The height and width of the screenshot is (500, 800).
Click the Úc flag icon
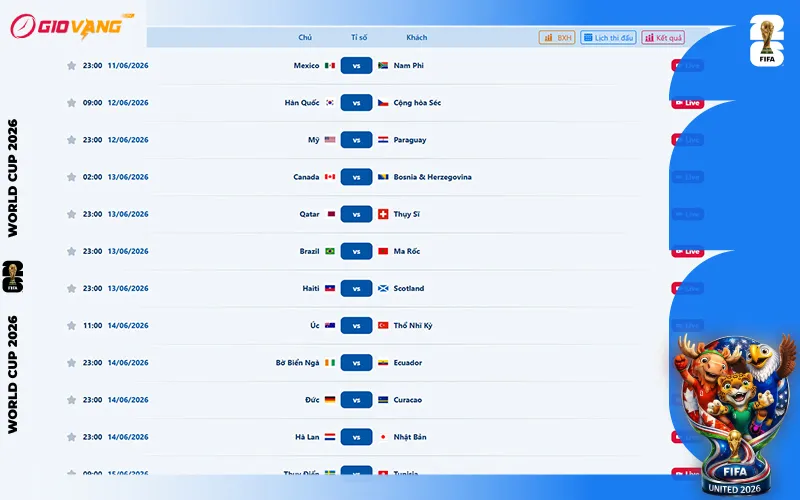330,326
